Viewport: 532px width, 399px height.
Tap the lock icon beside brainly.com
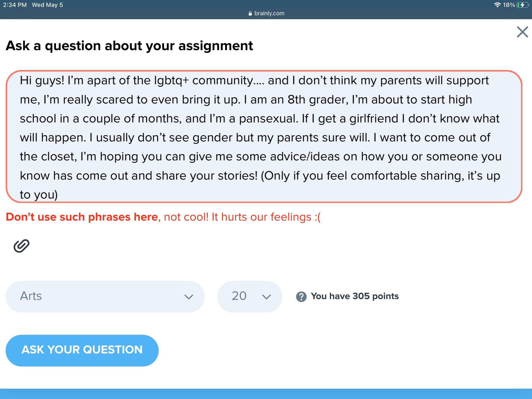pos(250,13)
